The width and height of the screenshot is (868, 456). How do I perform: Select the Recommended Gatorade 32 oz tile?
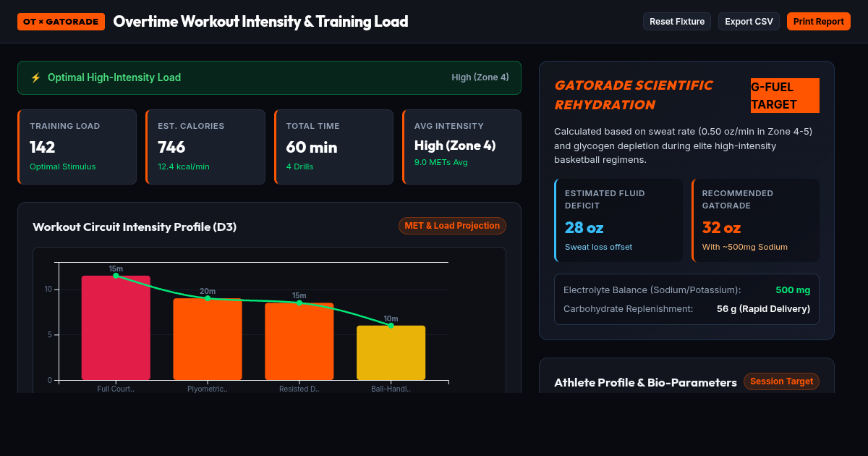point(755,220)
